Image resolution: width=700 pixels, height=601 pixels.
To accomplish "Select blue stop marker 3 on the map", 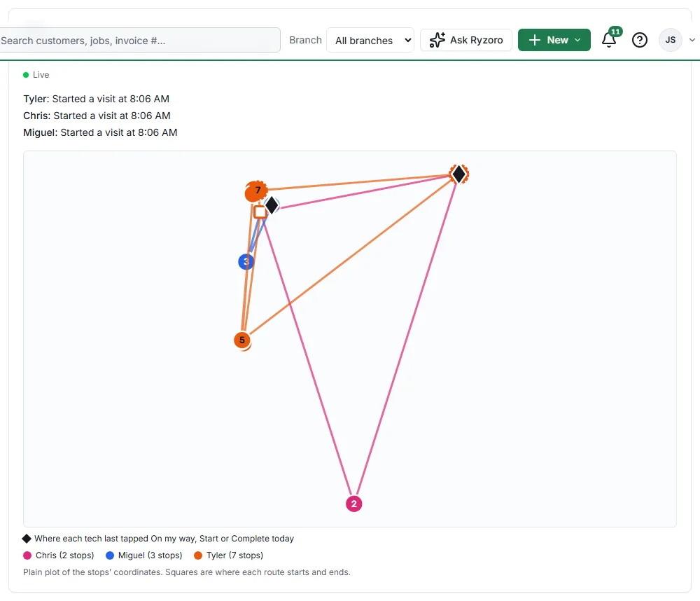I will click(x=246, y=262).
